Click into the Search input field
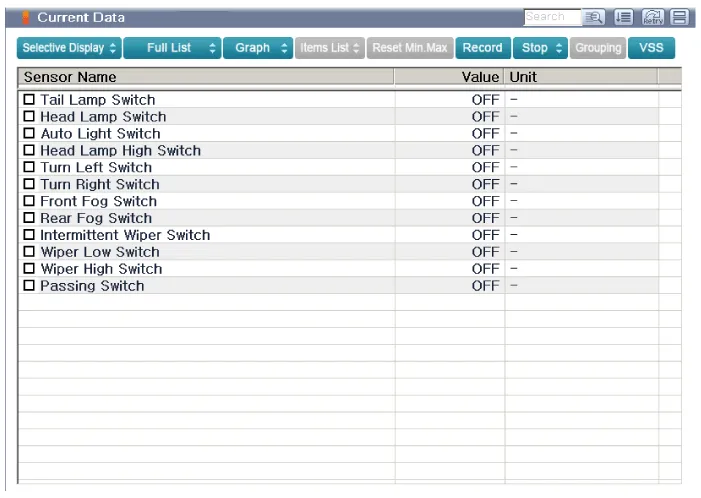The height and width of the screenshot is (498, 701). tap(551, 17)
